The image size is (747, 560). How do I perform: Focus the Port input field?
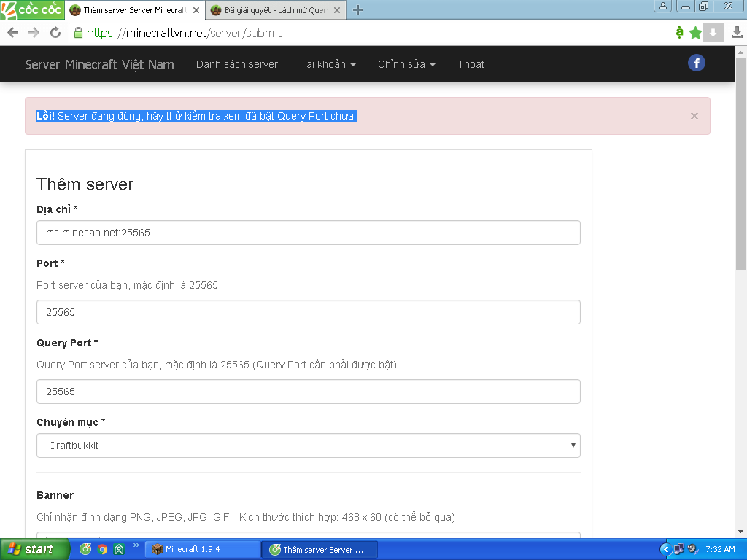click(309, 312)
